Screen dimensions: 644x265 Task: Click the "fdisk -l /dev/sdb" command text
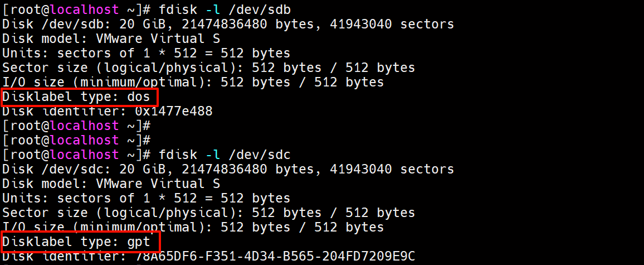[222, 9]
